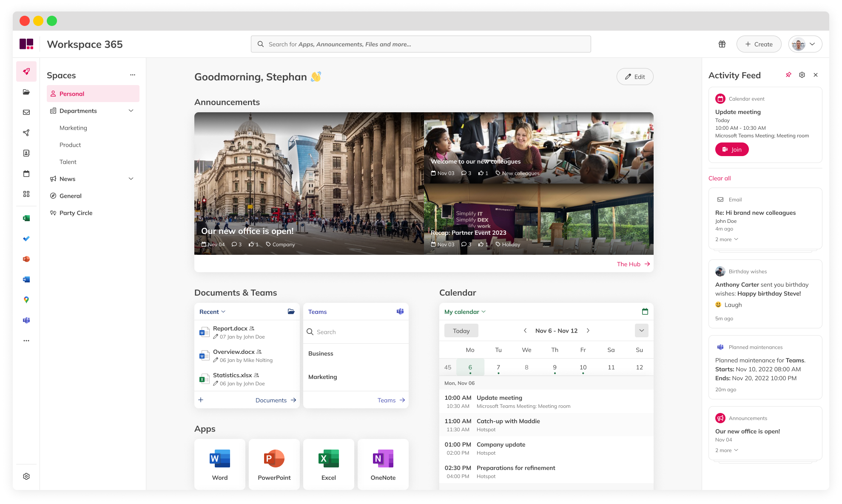
Task: Open the calendar icon in left sidebar
Action: click(x=26, y=174)
